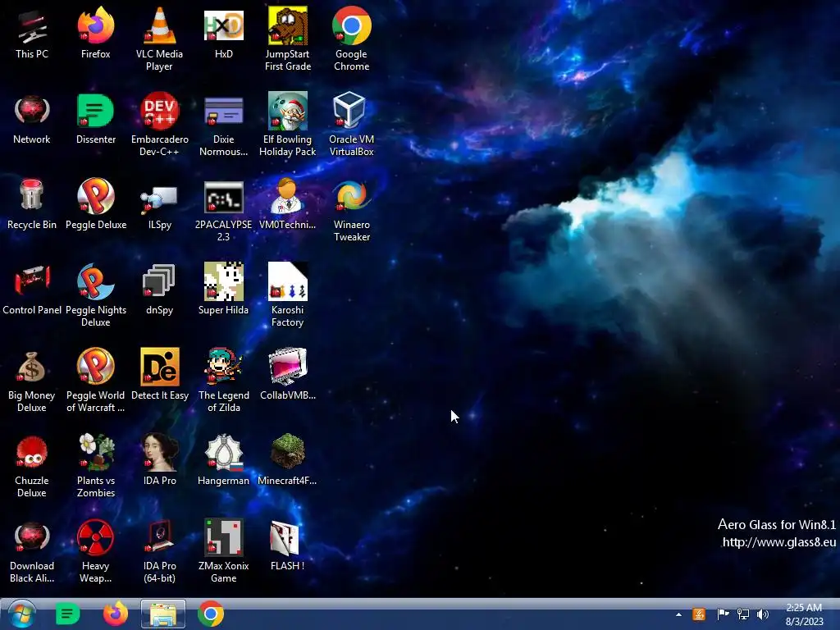Open Firefox from the taskbar
This screenshot has height=630, width=840.
[x=116, y=614]
